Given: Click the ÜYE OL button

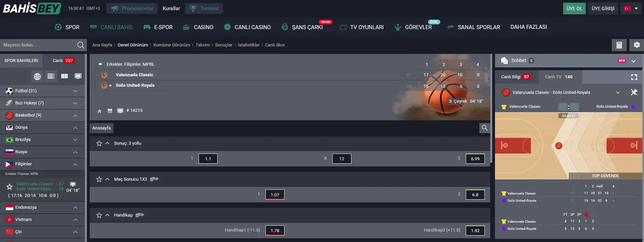Looking at the screenshot, I should (x=574, y=8).
